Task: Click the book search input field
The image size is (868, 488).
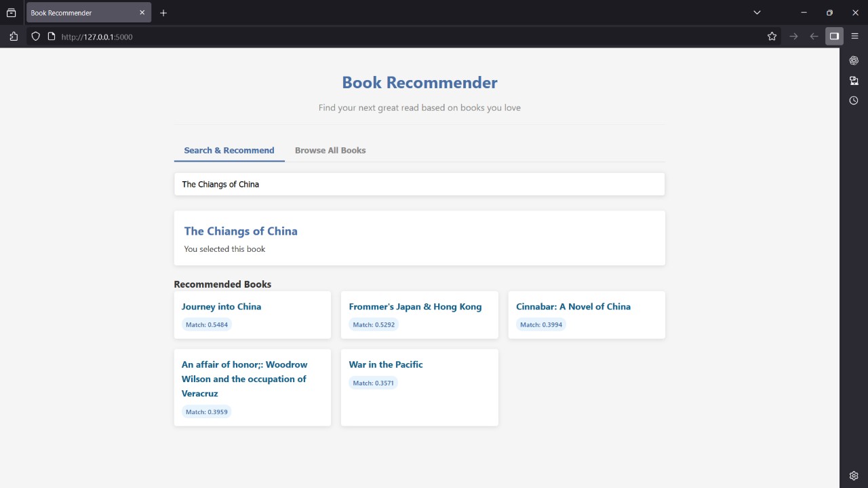Action: [x=419, y=184]
